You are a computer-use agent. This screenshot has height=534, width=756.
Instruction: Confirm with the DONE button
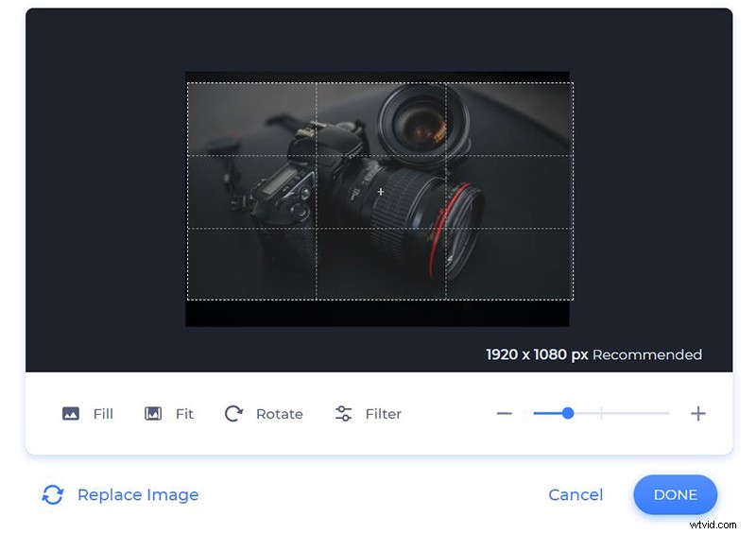675,495
